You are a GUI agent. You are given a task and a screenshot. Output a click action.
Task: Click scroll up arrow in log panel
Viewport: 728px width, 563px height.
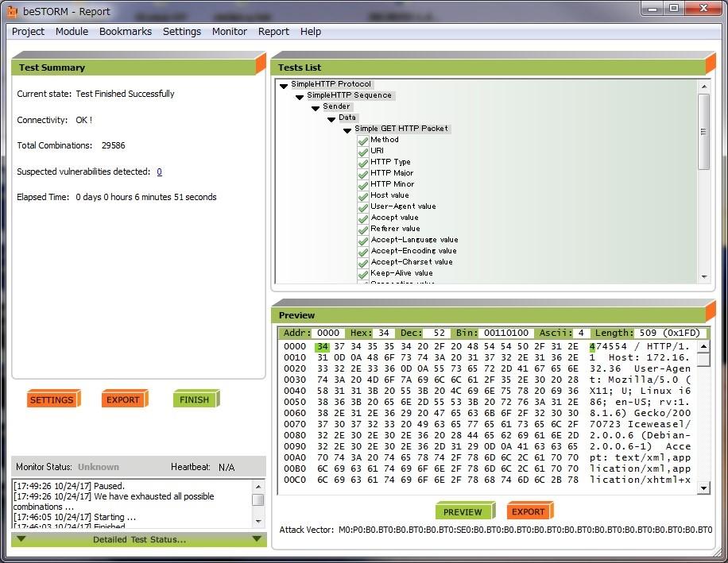258,487
